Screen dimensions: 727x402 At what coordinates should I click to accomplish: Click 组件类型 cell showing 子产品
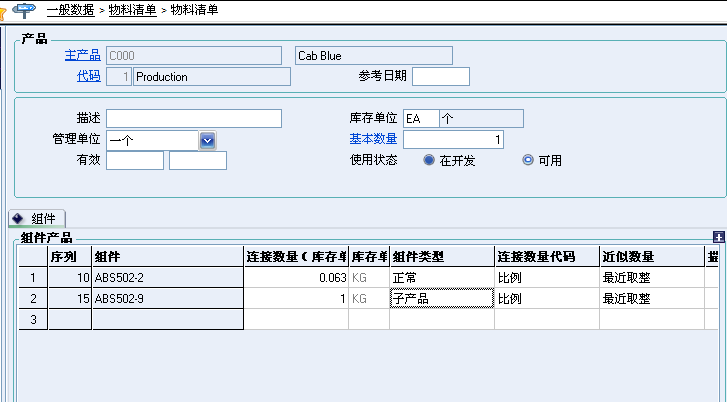tap(441, 298)
